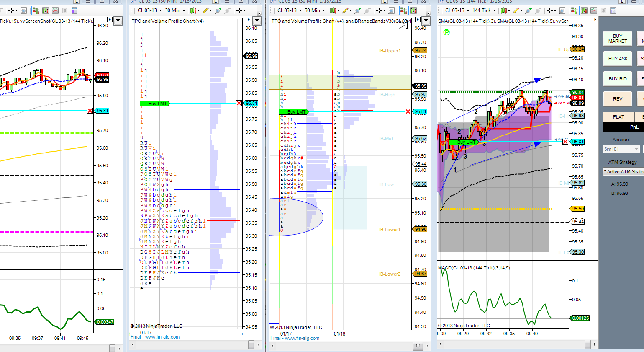Click indicators line-chart icon in SMA 144 Tick chart
This screenshot has width=644, height=352.
click(x=594, y=10)
